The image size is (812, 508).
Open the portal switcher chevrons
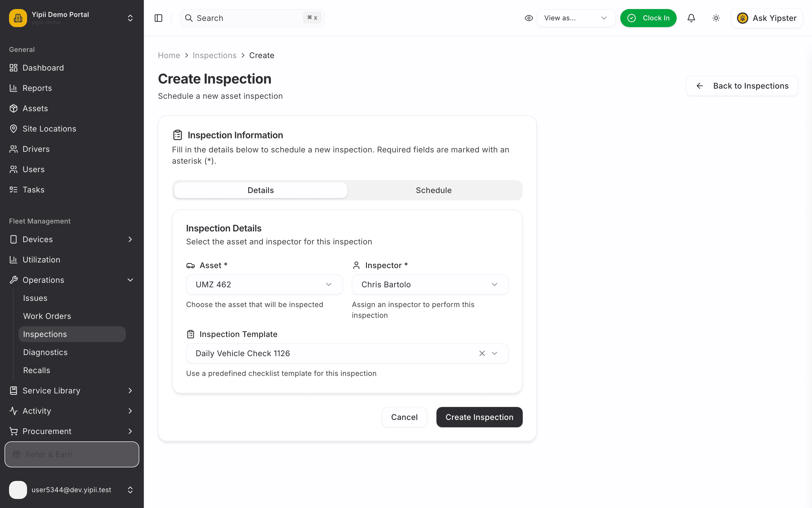[x=130, y=18]
